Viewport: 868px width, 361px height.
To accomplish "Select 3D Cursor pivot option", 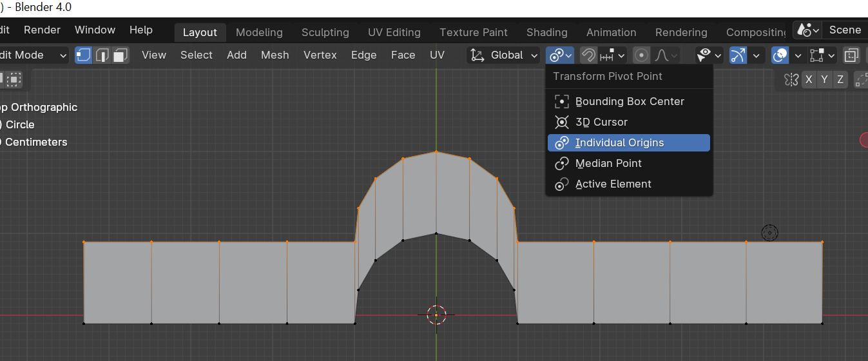I will click(601, 122).
